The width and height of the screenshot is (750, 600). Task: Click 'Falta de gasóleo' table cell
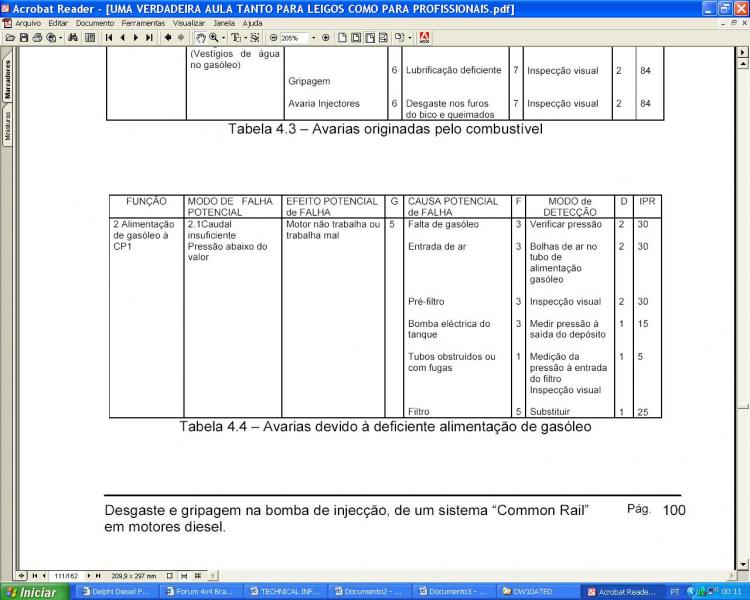point(443,224)
